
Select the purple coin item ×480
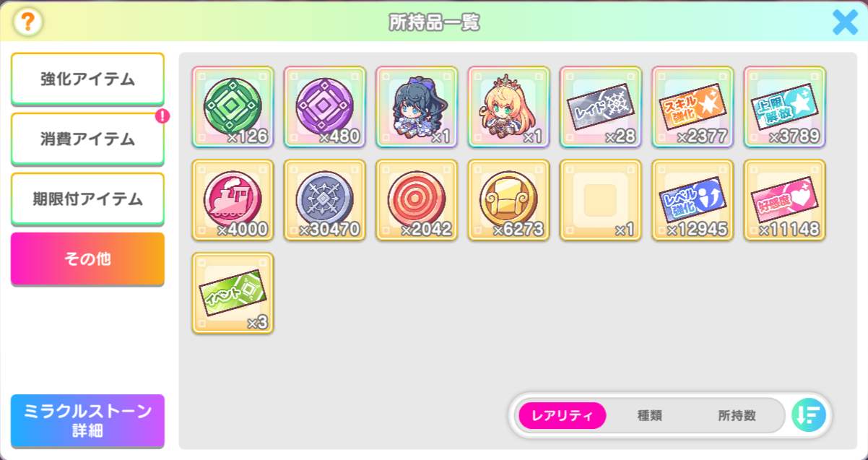pos(325,107)
